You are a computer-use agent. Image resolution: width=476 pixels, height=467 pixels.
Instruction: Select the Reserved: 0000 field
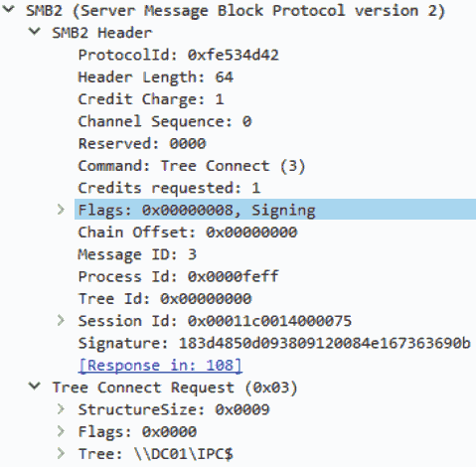pyautogui.click(x=142, y=144)
